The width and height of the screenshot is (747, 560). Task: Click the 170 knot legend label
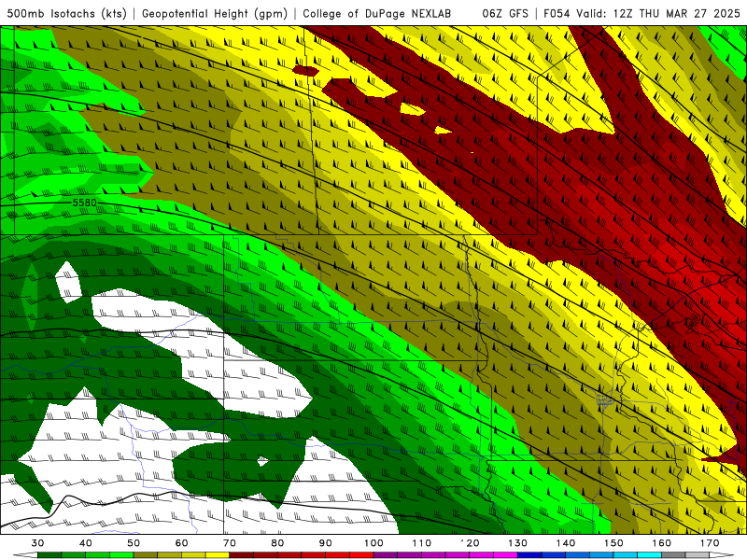tap(710, 543)
